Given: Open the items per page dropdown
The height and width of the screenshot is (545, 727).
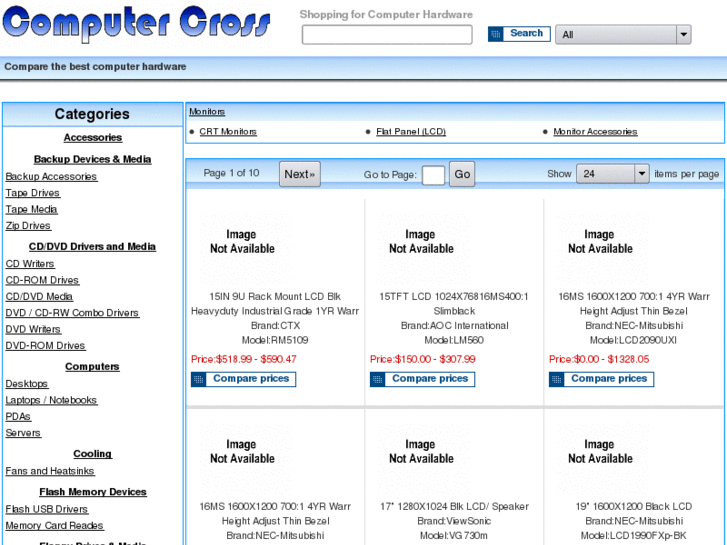Looking at the screenshot, I should click(x=612, y=174).
